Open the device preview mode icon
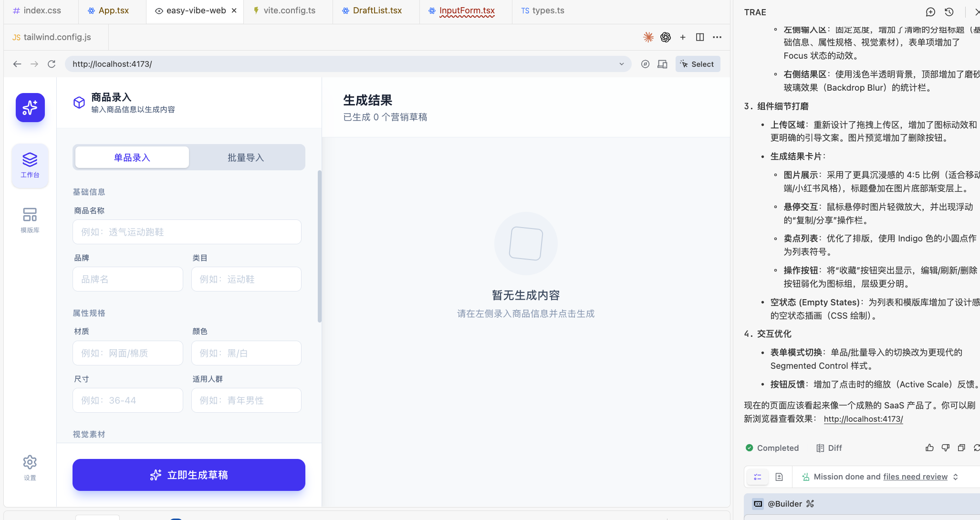Viewport: 980px width, 520px height. point(662,64)
